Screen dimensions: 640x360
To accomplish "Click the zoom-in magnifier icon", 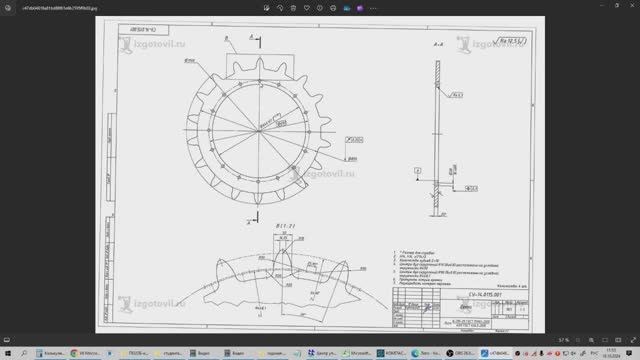I will 591,340.
